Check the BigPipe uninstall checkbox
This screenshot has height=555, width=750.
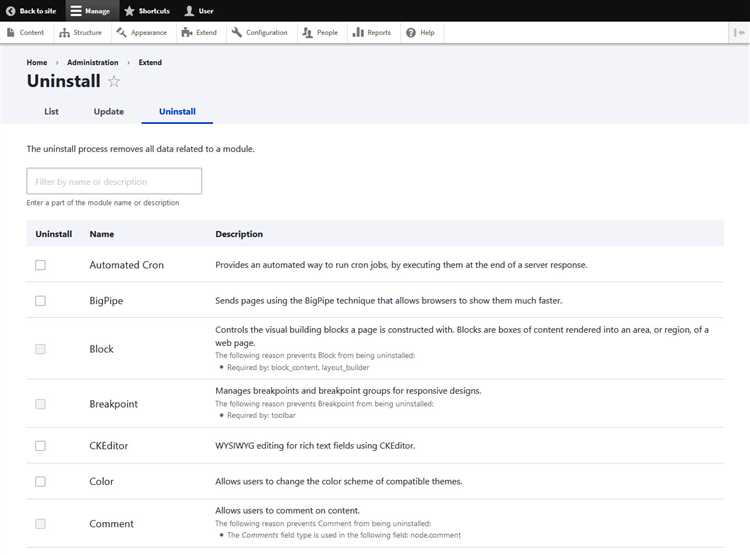tap(41, 301)
